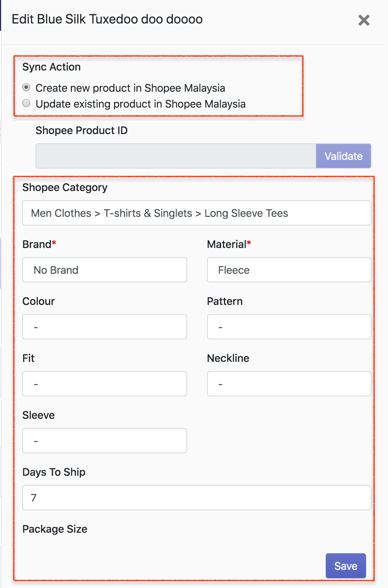Click the Sync Action heading
Screen dimensions: 388x588
pyautogui.click(x=51, y=67)
